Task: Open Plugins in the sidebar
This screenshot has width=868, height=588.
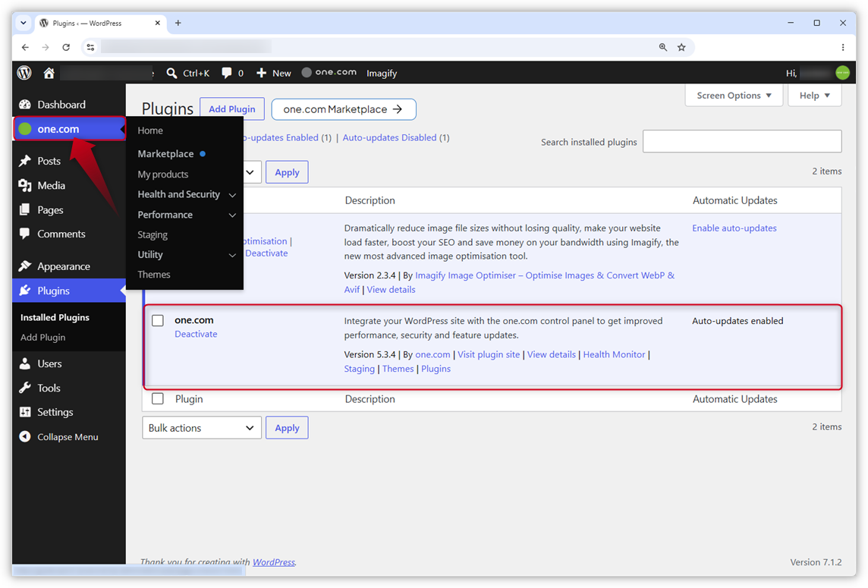Action: [x=68, y=291]
